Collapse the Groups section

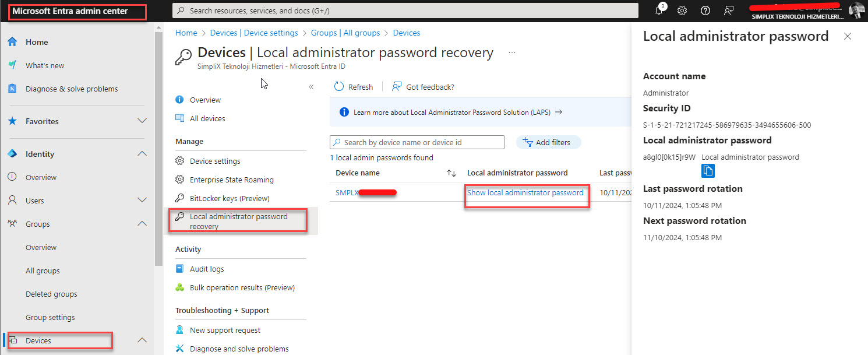tap(142, 224)
